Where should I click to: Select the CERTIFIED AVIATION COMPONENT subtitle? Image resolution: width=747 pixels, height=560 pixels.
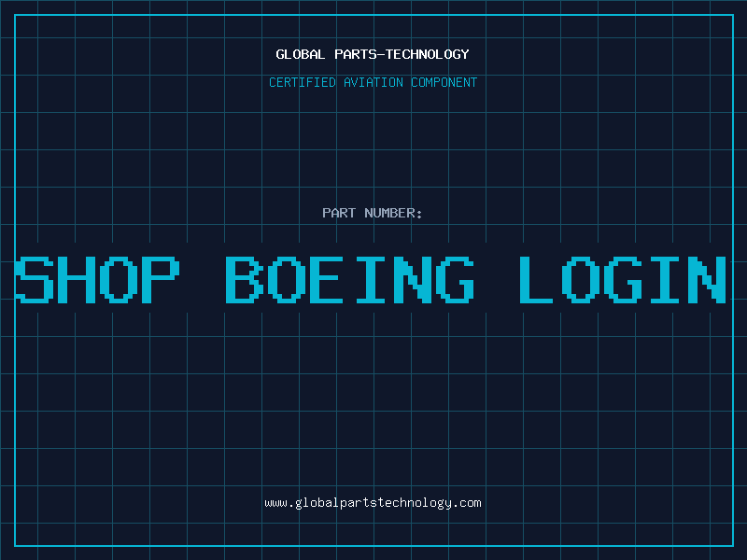[x=373, y=82]
